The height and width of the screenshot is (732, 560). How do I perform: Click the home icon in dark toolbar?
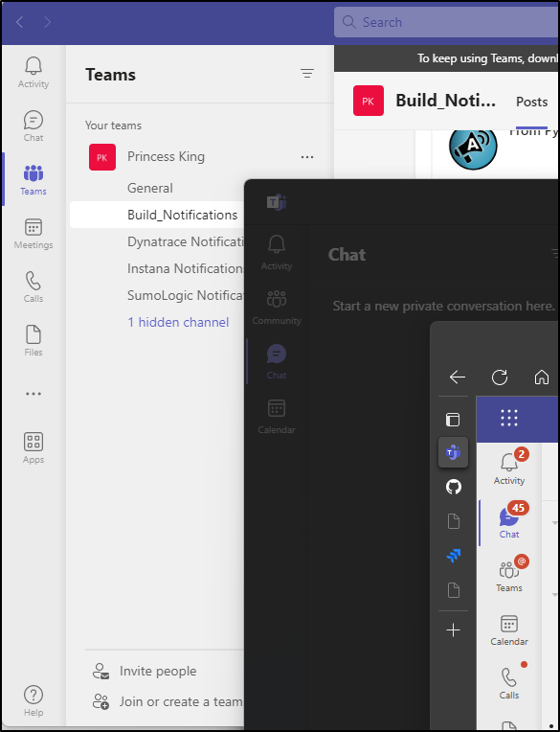click(x=542, y=377)
